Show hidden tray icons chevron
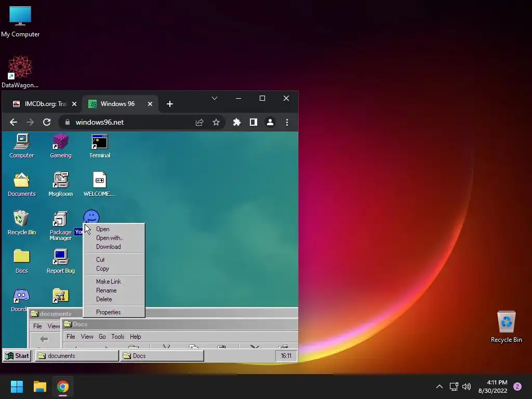The height and width of the screenshot is (399, 532). 440,387
